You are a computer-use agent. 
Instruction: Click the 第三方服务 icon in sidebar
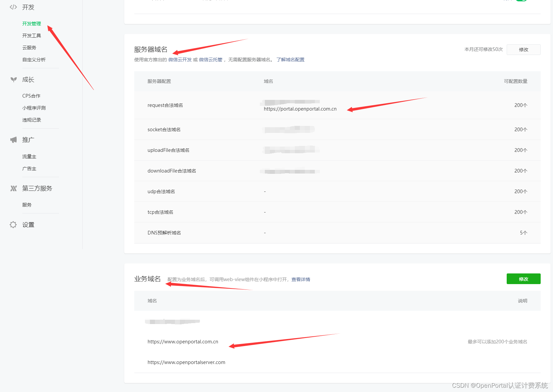click(13, 189)
